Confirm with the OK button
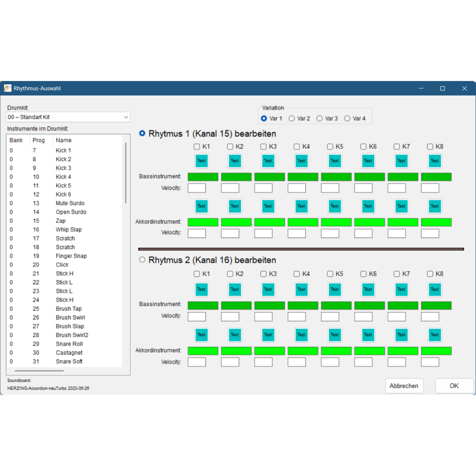The height and width of the screenshot is (476, 476). 454,386
